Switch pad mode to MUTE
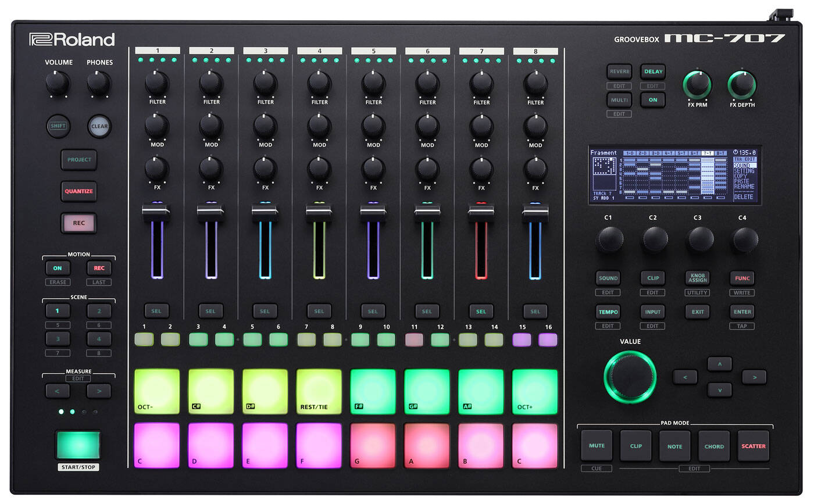Screen dimensions: 814x504 pos(597,446)
